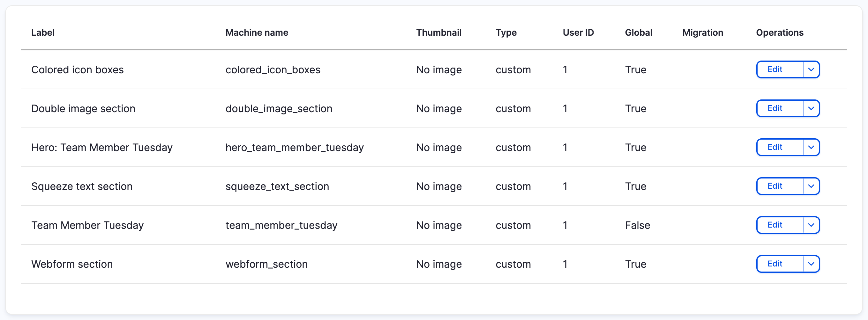Image resolution: width=868 pixels, height=320 pixels.
Task: Click 'No image' in Double image section row
Action: tap(439, 108)
